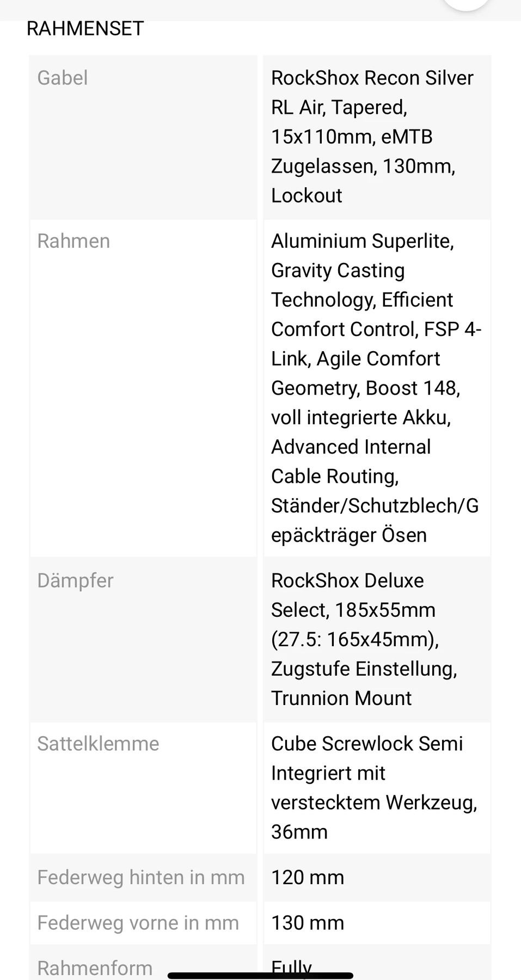The height and width of the screenshot is (980, 521).
Task: Tap the 'RockShox Deluxe' text line
Action: (x=347, y=580)
